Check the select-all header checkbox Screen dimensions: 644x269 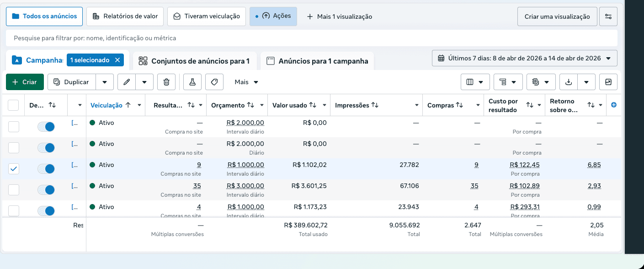click(x=14, y=105)
